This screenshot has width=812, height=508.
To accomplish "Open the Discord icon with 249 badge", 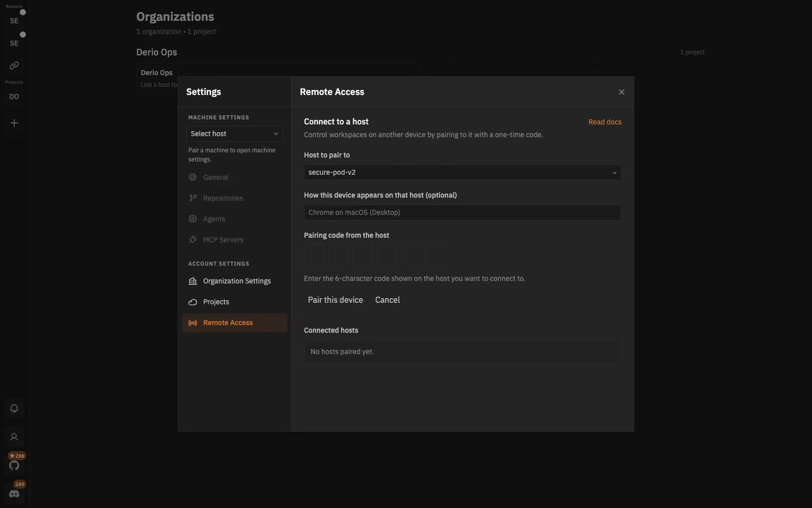I will [14, 494].
